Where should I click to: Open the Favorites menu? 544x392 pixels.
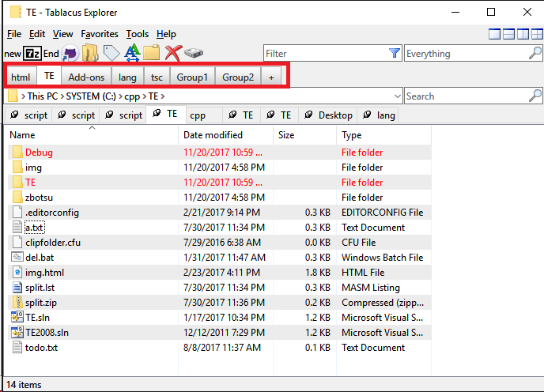point(100,34)
